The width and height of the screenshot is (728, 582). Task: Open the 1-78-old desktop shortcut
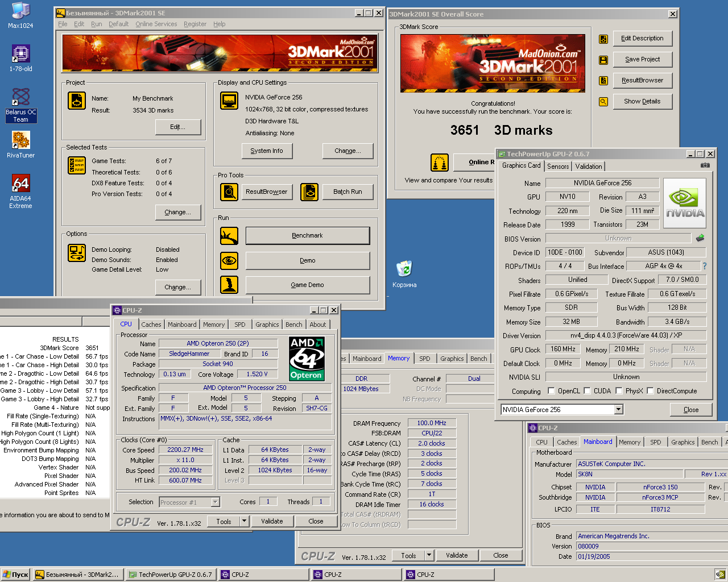coord(21,58)
